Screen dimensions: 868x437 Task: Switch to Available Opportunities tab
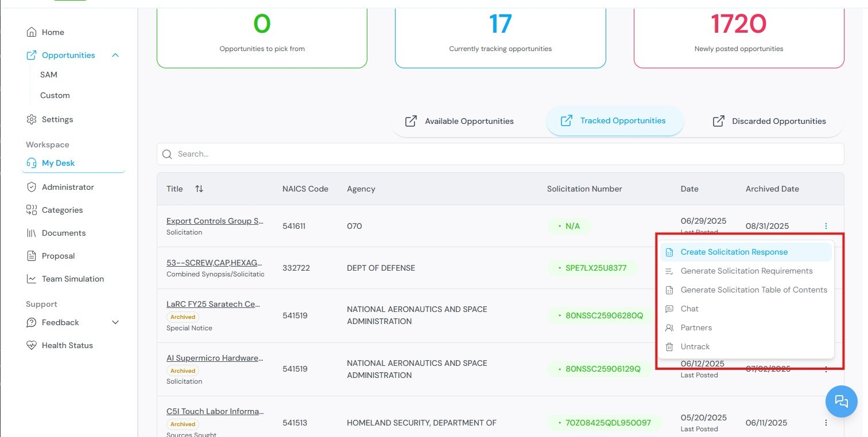click(x=459, y=121)
